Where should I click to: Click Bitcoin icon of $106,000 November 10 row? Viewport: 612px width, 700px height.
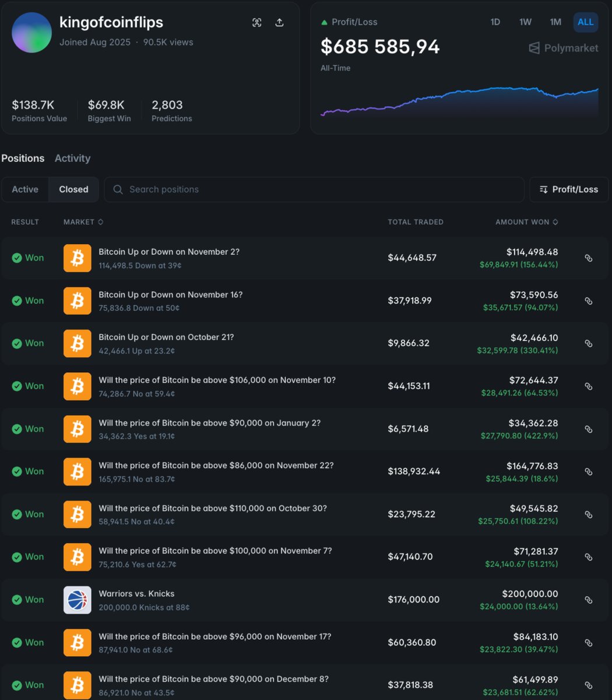click(x=78, y=386)
